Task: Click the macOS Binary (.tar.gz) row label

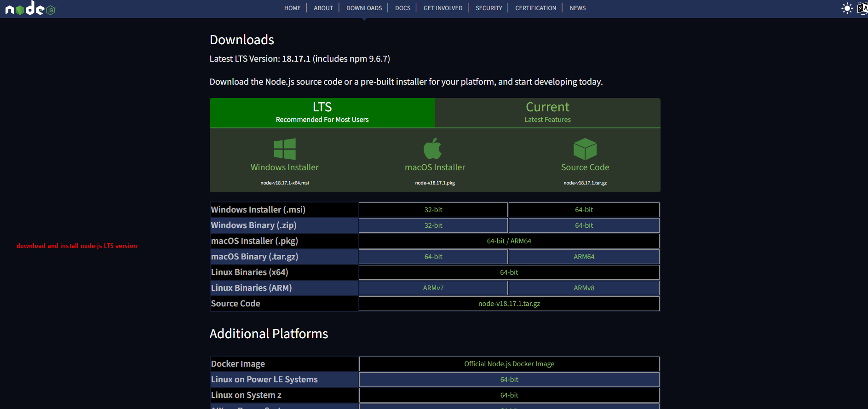Action: tap(254, 257)
